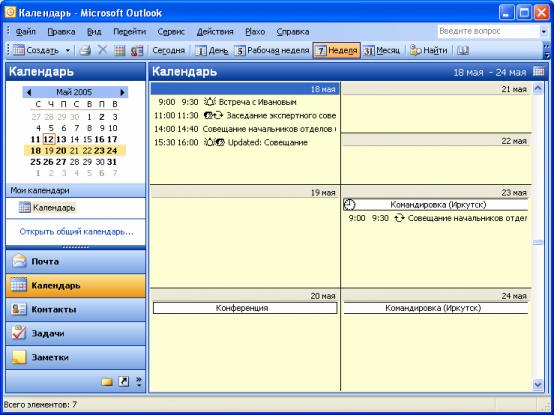Click the Help book icon after Найти
554x415 pixels.
(x=462, y=51)
